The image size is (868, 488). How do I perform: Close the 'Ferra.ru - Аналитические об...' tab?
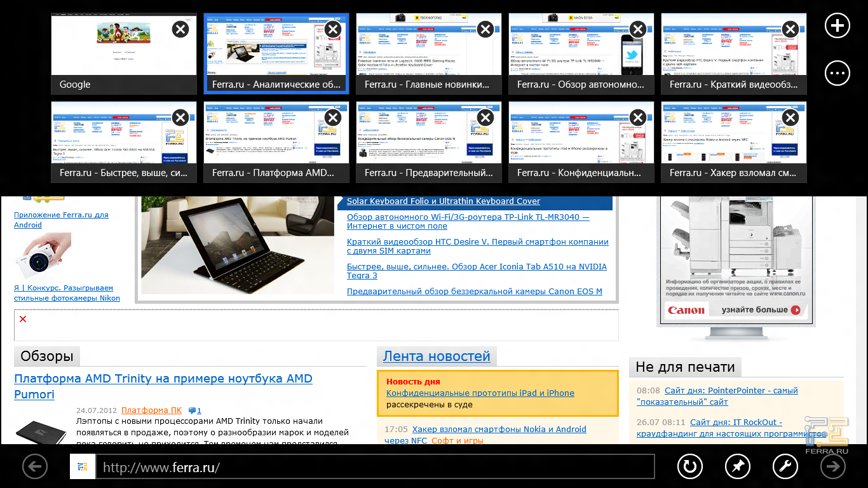coord(333,29)
